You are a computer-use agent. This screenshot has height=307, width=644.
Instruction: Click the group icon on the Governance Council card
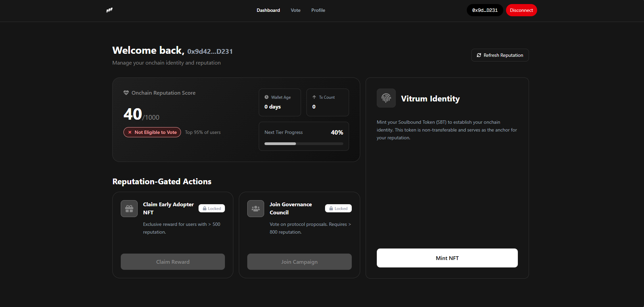[x=256, y=209]
